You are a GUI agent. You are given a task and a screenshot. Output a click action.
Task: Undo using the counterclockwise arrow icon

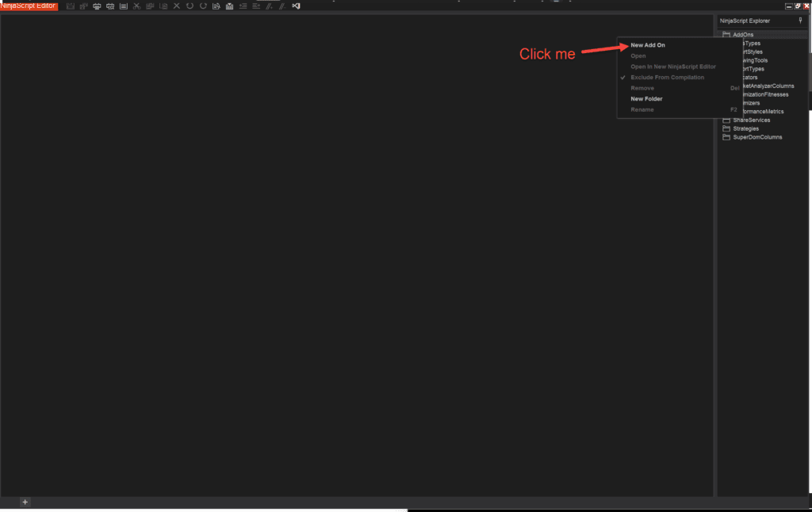(x=190, y=6)
